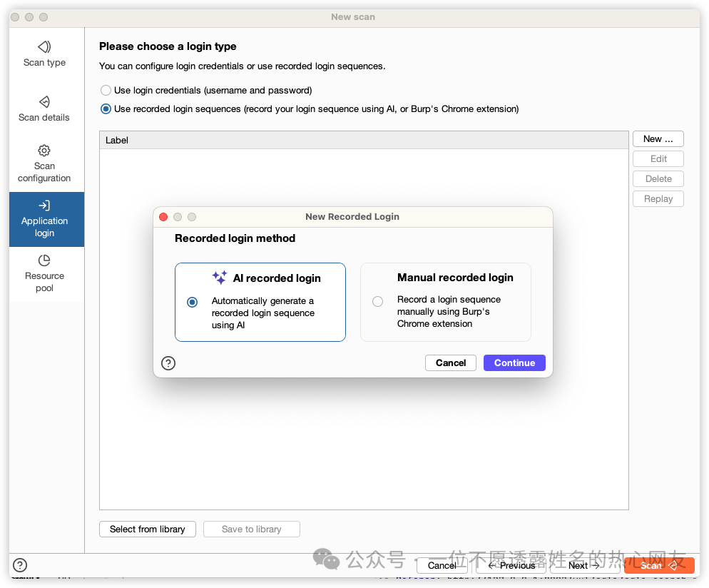Click Cancel in the New scan footer
This screenshot has width=709, height=588.
[442, 565]
